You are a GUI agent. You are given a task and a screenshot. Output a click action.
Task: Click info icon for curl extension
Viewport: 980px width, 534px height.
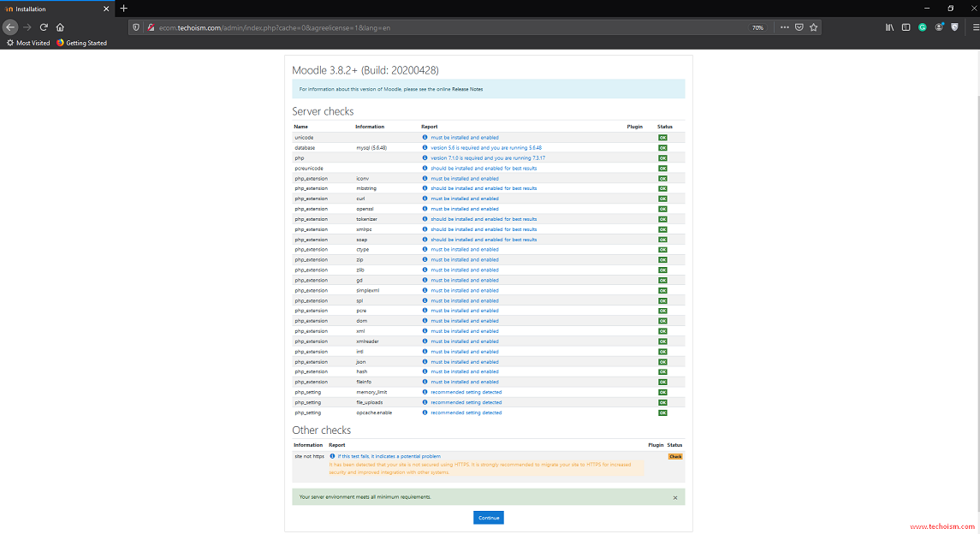[425, 199]
